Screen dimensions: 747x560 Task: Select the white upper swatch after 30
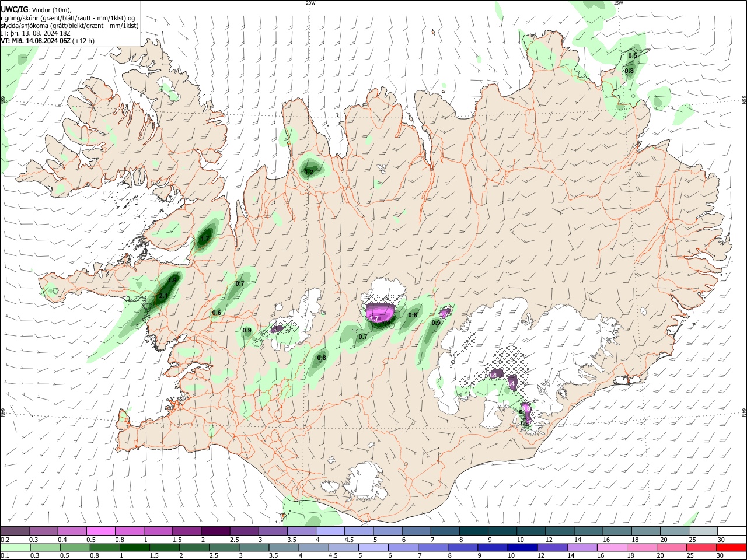731,531
